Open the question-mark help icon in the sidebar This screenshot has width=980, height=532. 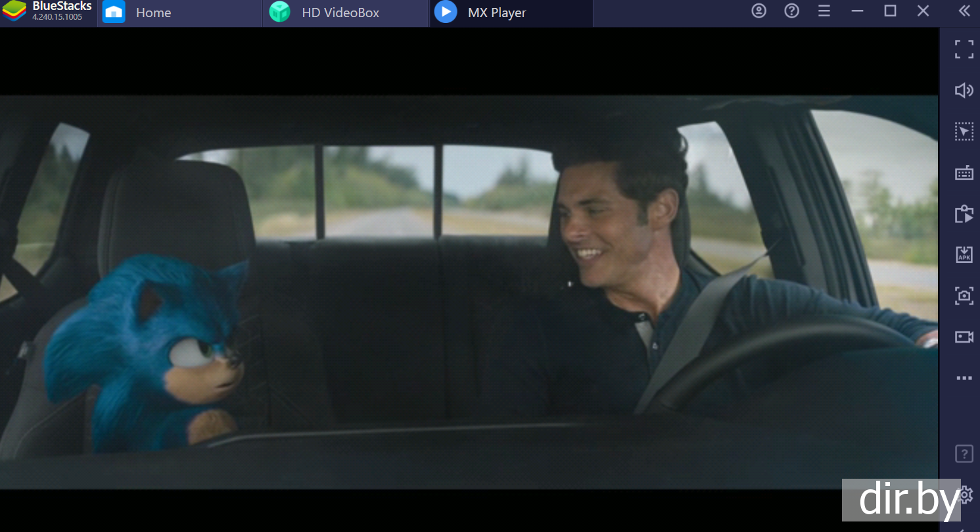tap(964, 453)
